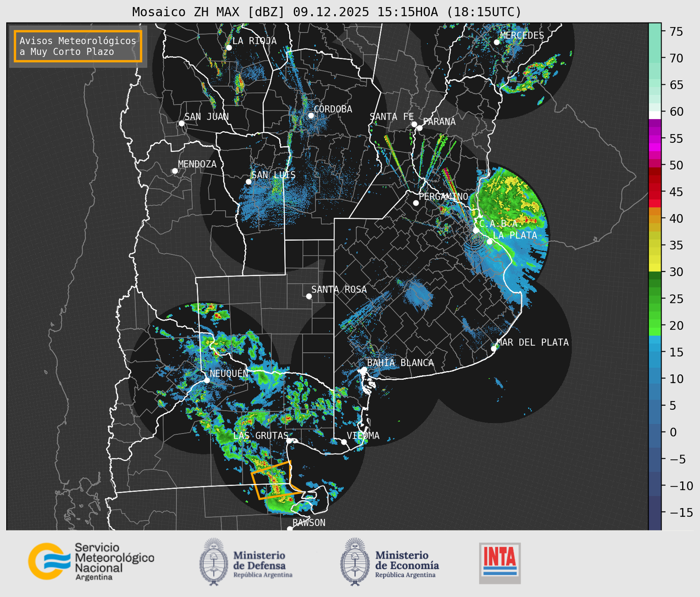Click the Avisos Meteorológicos a Muy Corto Plazo legend box
Viewport: 700px width, 597px height.
(x=78, y=46)
